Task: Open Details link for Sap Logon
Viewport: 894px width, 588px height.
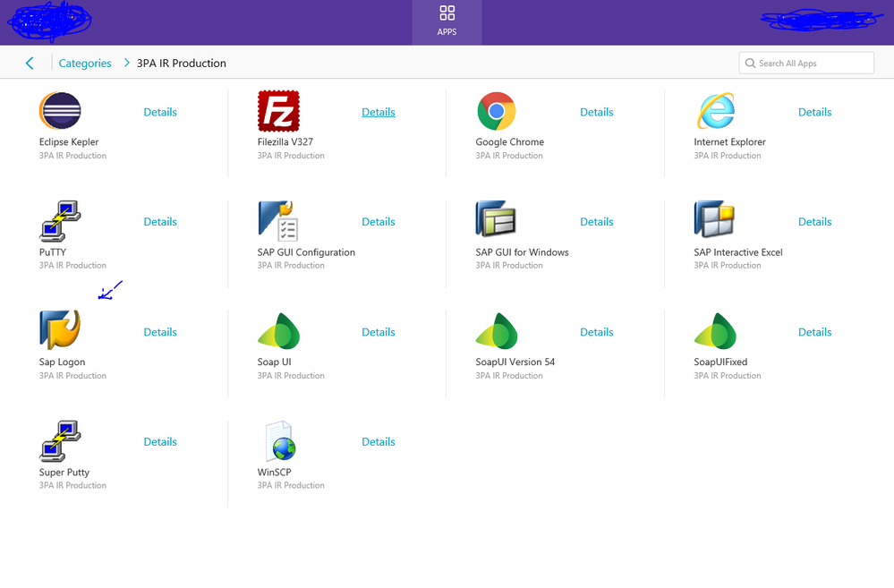Action: (160, 332)
